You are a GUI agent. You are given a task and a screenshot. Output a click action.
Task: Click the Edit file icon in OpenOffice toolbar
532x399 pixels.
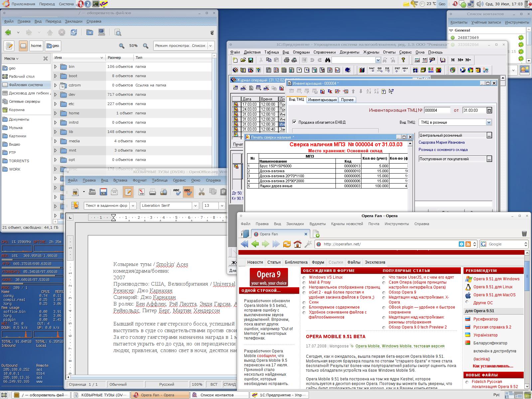128,192
